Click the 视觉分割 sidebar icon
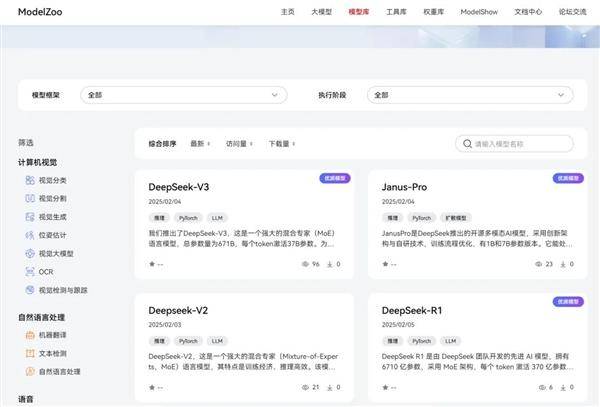The width and height of the screenshot is (600, 407). [x=30, y=199]
